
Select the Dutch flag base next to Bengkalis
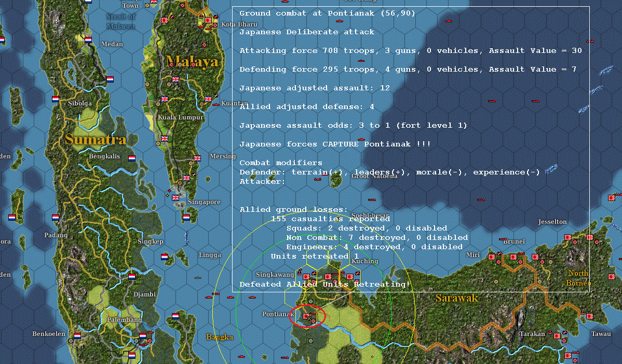tap(132, 158)
